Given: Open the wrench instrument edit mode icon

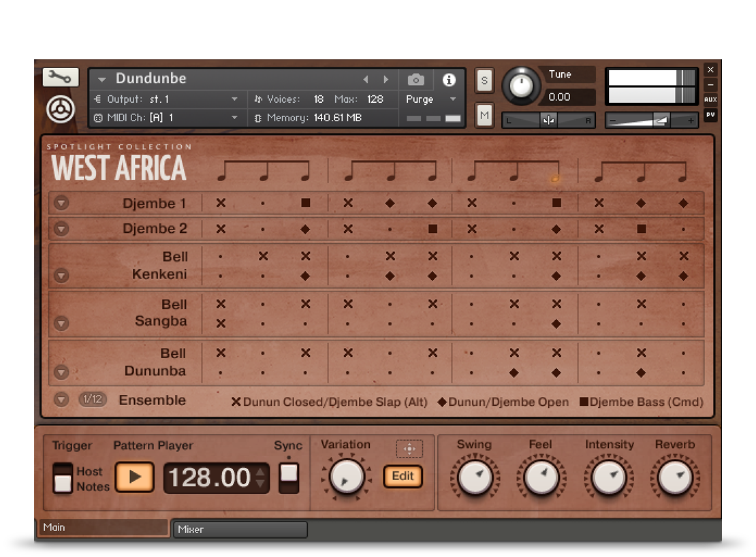Looking at the screenshot, I should 60,77.
